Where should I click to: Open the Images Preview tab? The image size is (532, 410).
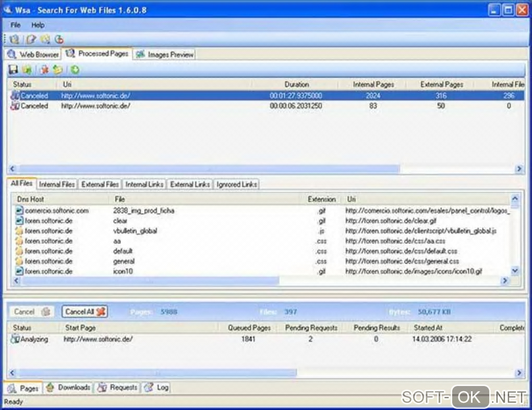coord(164,54)
